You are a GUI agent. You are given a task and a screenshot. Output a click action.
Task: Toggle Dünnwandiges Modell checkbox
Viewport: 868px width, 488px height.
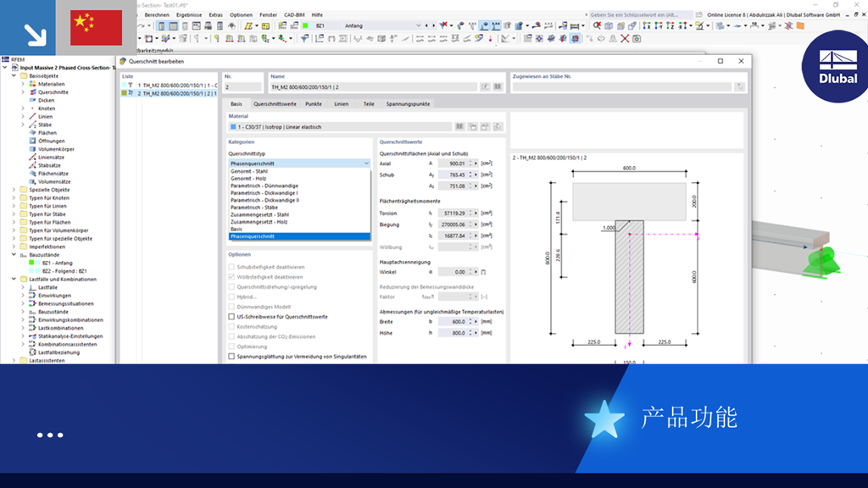pyautogui.click(x=231, y=307)
